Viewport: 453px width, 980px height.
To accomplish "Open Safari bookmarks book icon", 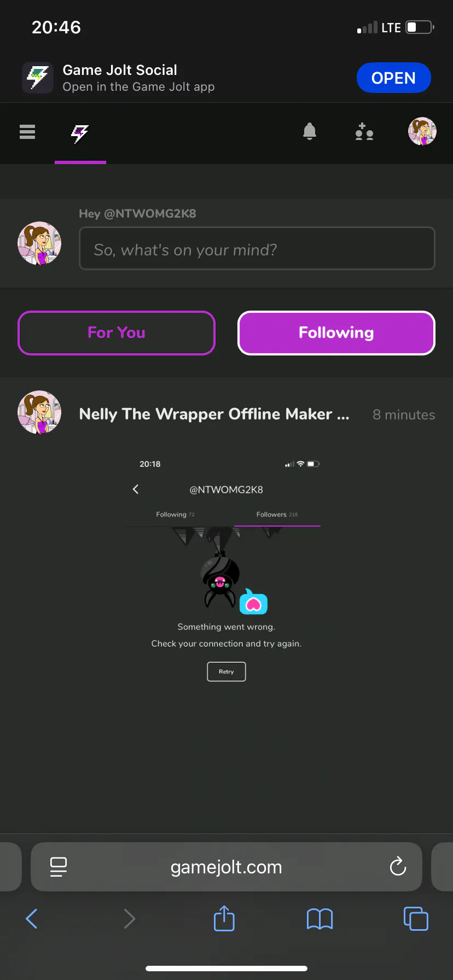I will tap(320, 919).
